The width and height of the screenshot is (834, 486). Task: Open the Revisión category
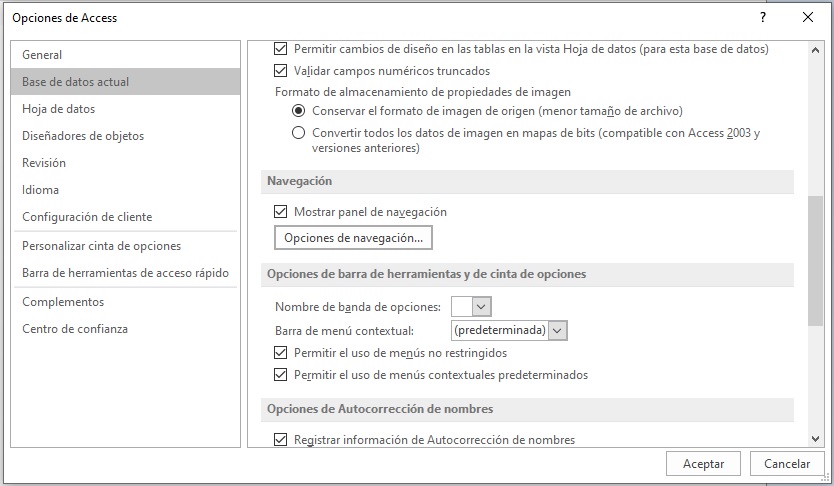(126, 163)
